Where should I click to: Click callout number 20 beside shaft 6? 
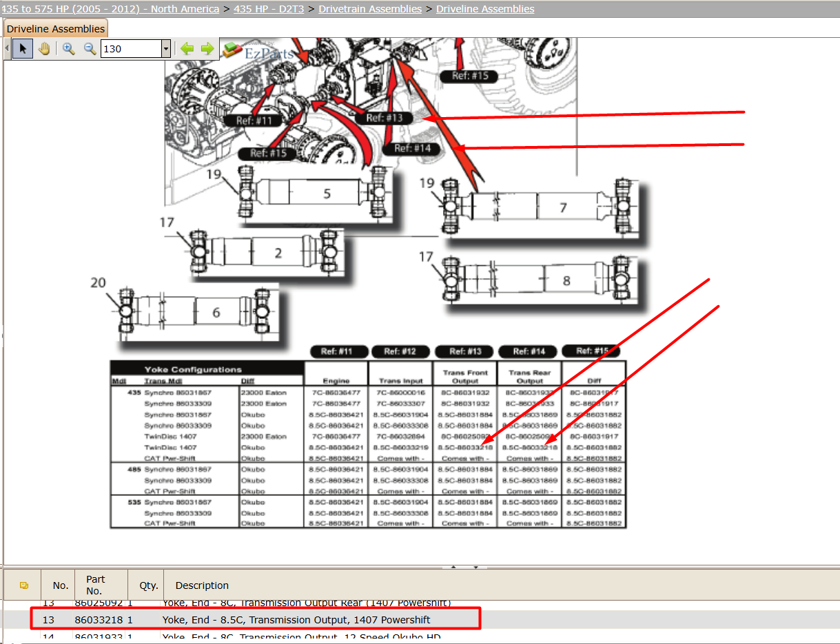tap(99, 282)
